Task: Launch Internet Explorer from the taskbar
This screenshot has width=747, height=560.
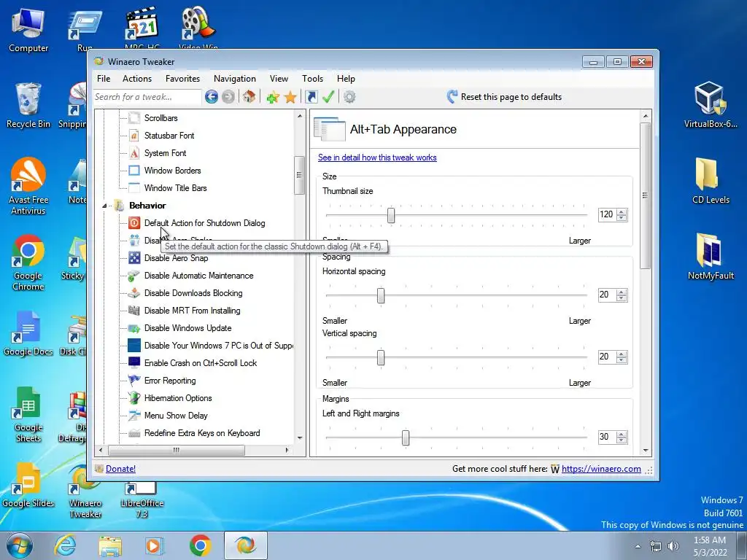Action: (x=65, y=545)
